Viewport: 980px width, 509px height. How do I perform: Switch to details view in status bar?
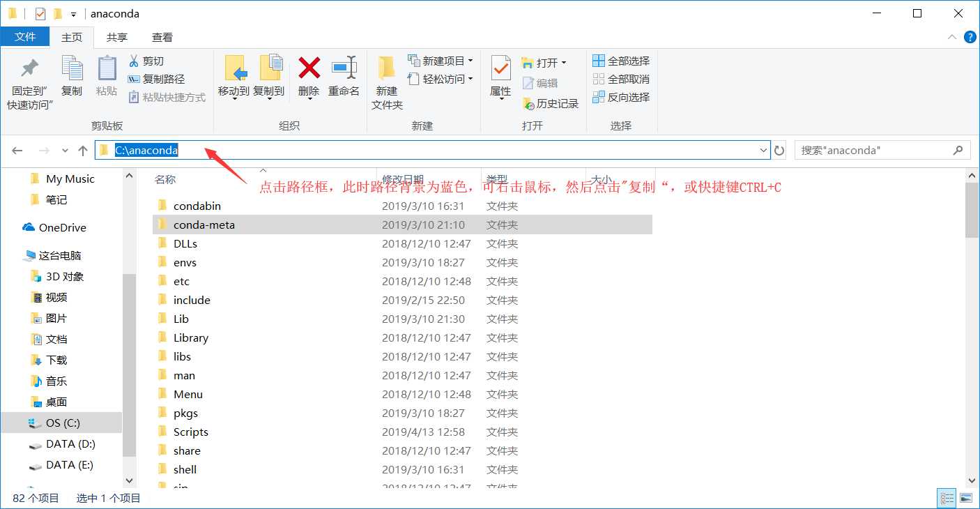[947, 499]
